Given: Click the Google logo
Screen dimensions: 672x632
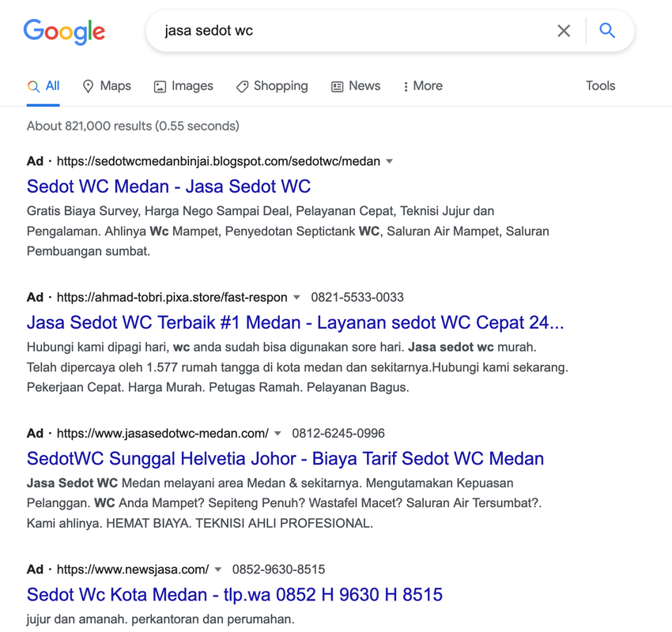Looking at the screenshot, I should click(x=64, y=31).
